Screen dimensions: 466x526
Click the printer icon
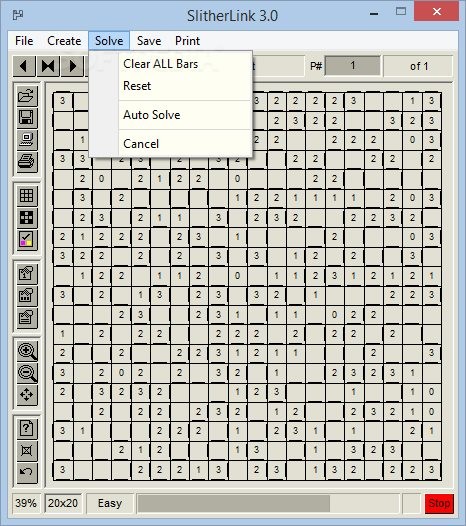point(27,161)
